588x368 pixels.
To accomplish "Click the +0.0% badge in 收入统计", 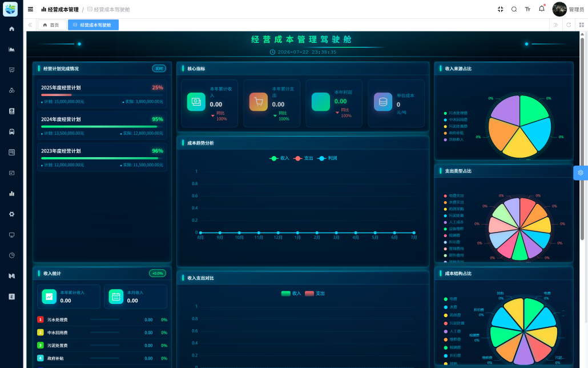I will point(158,273).
